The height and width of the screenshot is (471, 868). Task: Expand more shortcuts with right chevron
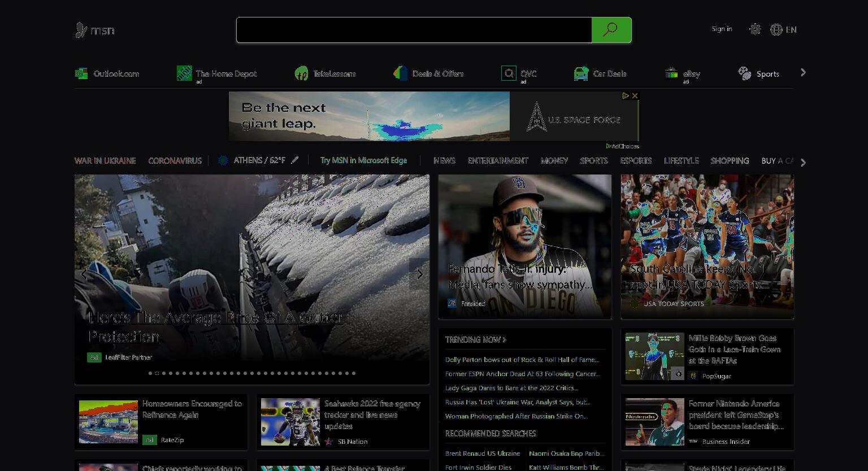(803, 73)
